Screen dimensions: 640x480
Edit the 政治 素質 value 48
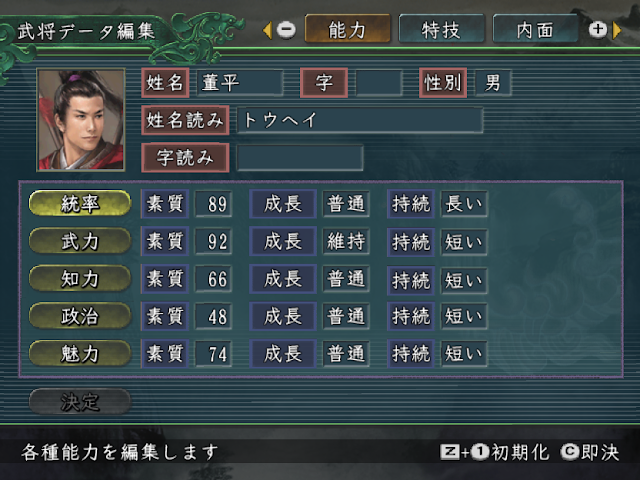point(213,316)
